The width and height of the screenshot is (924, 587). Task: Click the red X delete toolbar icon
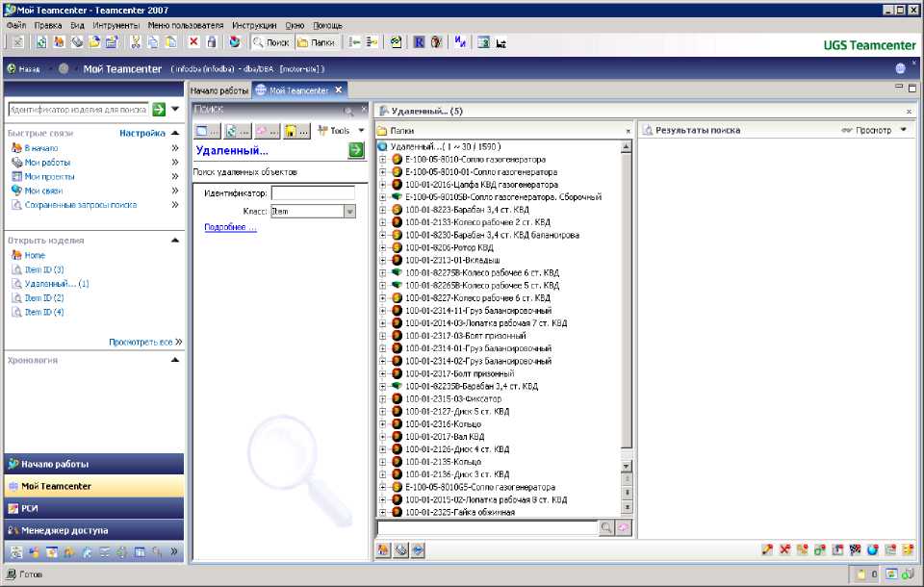193,42
